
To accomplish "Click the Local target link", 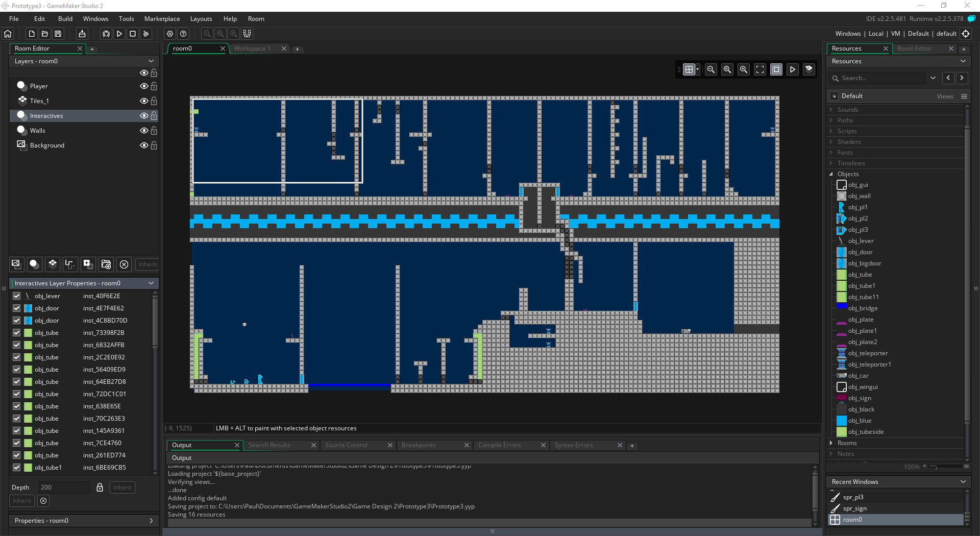I will click(875, 34).
